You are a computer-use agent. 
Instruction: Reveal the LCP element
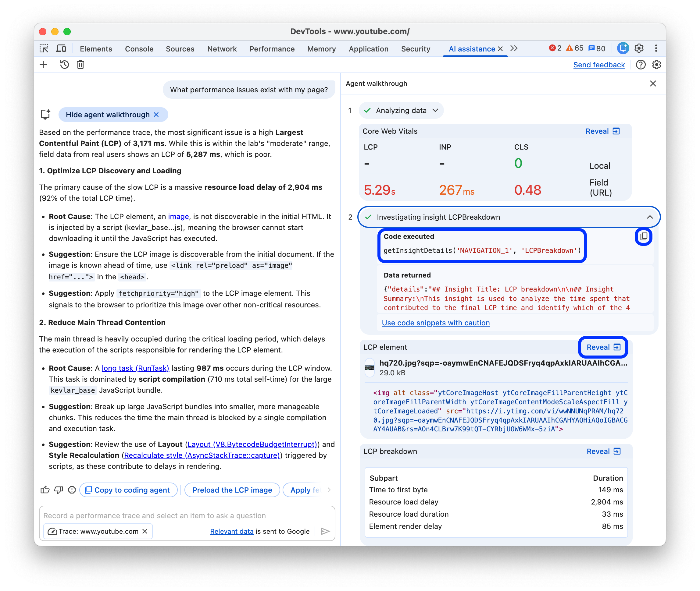pos(603,347)
